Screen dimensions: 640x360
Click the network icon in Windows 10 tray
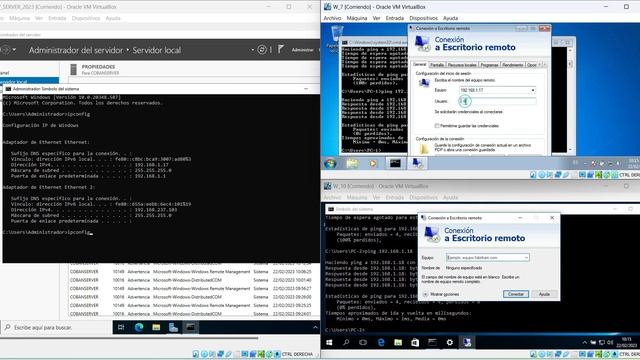[x=602, y=342]
